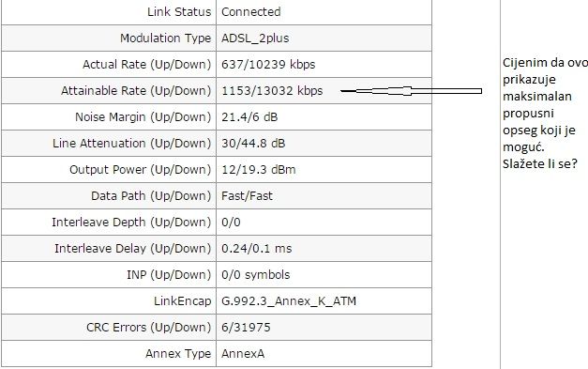588x369 pixels.
Task: Select the Data Path Fast/Fast value
Action: [247, 196]
